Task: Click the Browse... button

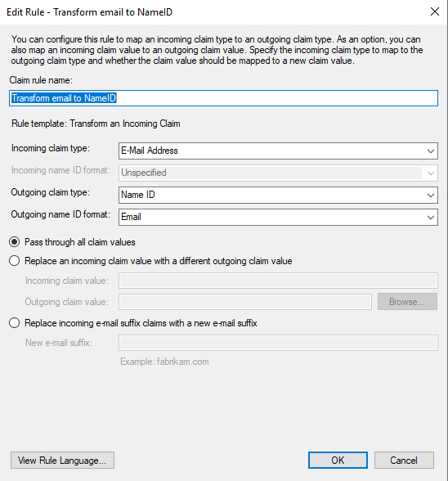Action: coord(407,302)
